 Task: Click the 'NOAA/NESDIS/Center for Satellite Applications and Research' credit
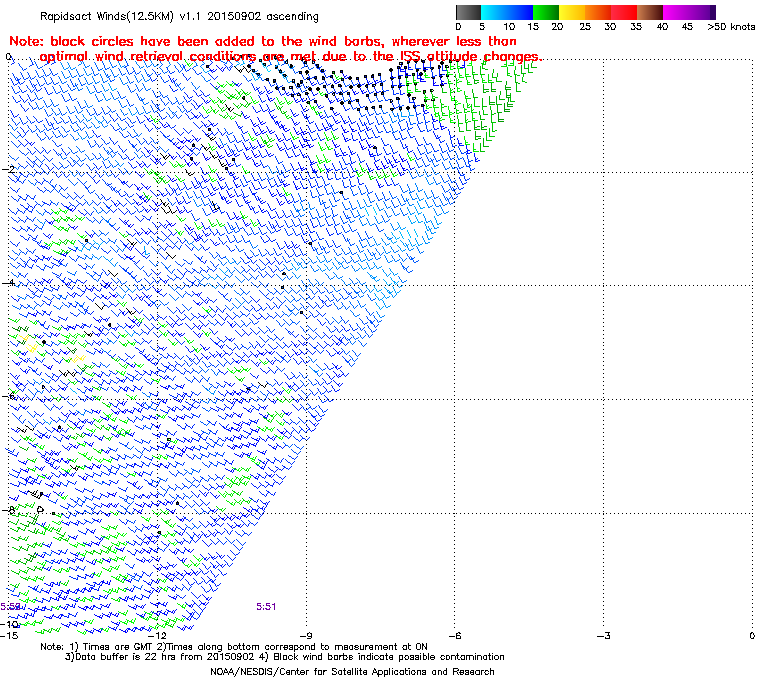(352, 672)
